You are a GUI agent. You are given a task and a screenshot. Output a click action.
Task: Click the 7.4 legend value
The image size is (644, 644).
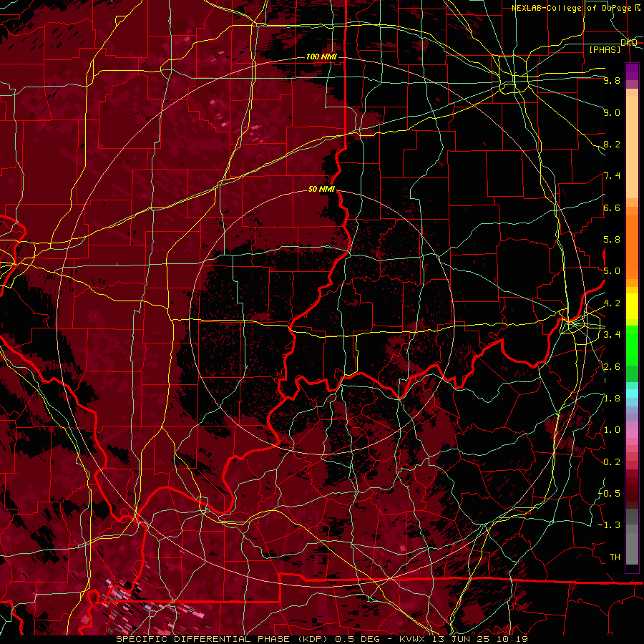(x=612, y=176)
